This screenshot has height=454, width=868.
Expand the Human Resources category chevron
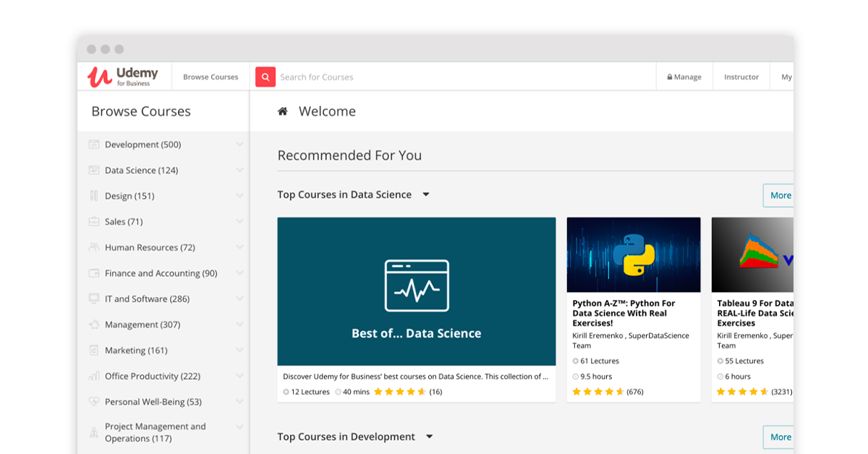point(239,247)
